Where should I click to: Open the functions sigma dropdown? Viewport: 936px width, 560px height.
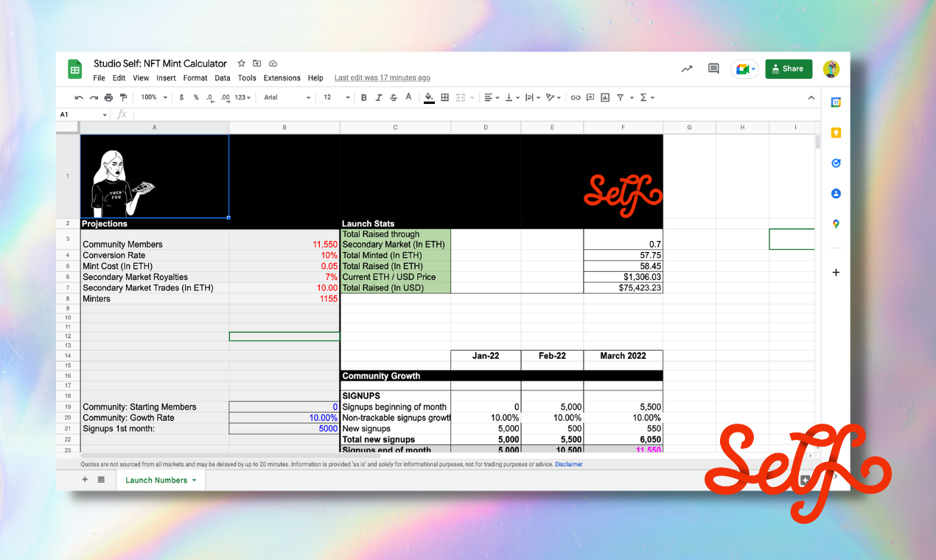[x=646, y=97]
